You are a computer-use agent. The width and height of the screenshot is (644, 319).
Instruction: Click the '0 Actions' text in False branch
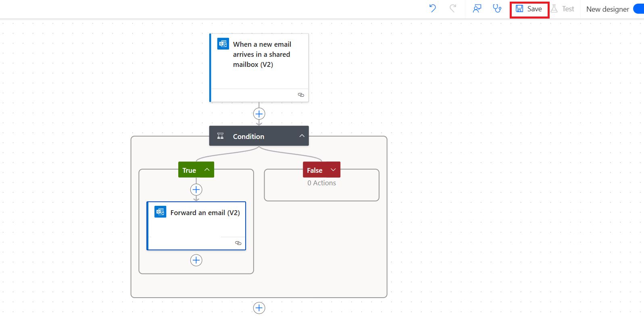[x=321, y=183]
